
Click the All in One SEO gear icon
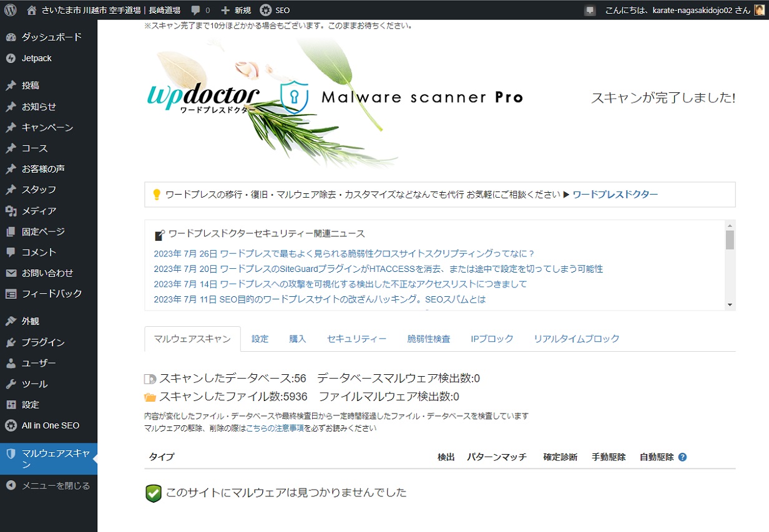pyautogui.click(x=11, y=425)
